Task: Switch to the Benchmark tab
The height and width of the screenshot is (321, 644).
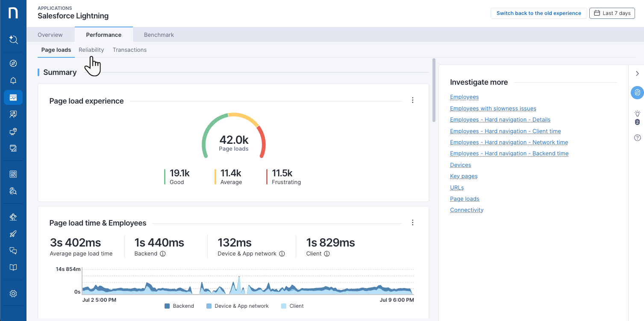Action: (x=159, y=35)
